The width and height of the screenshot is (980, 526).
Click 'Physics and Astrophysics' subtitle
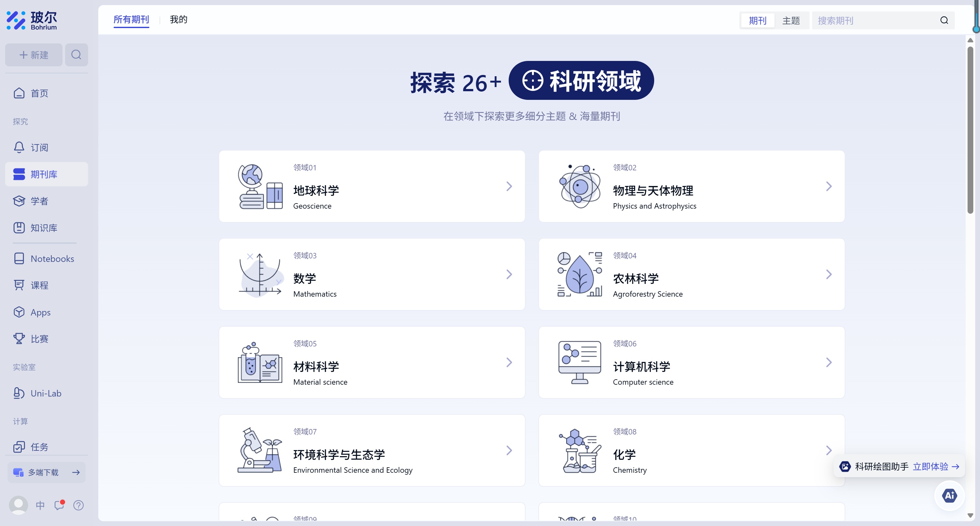[655, 206]
